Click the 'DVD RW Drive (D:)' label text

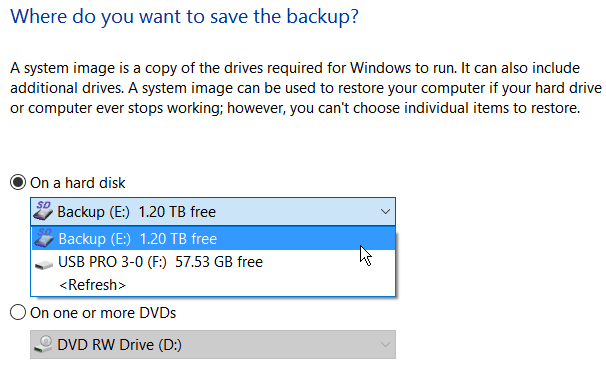[119, 345]
